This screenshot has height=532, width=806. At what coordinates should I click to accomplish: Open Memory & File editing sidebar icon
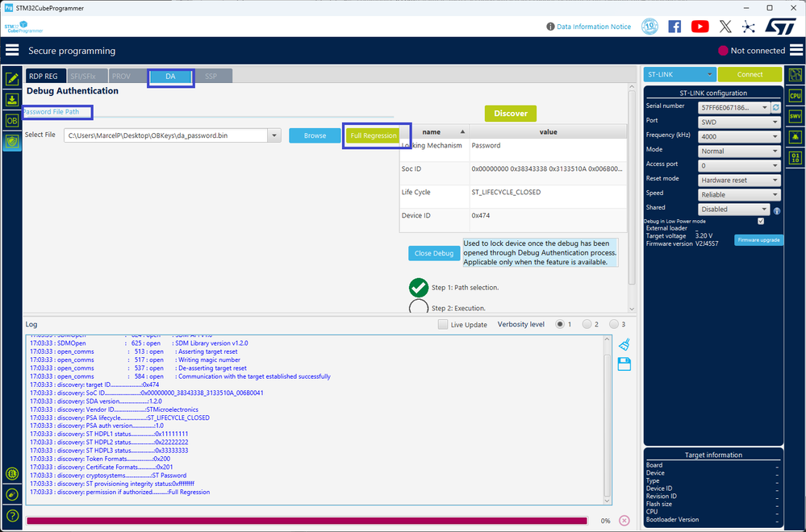[x=12, y=78]
